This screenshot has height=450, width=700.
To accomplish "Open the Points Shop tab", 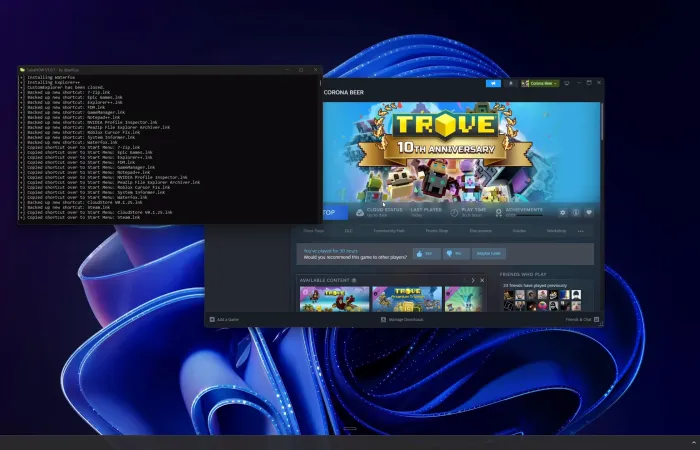I will [x=437, y=231].
